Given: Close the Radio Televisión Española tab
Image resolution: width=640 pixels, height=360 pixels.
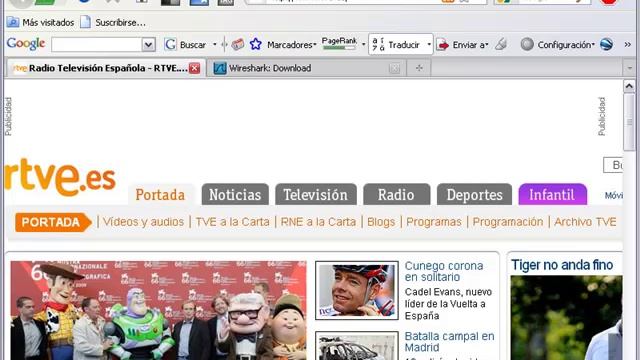Looking at the screenshot, I should 195,68.
